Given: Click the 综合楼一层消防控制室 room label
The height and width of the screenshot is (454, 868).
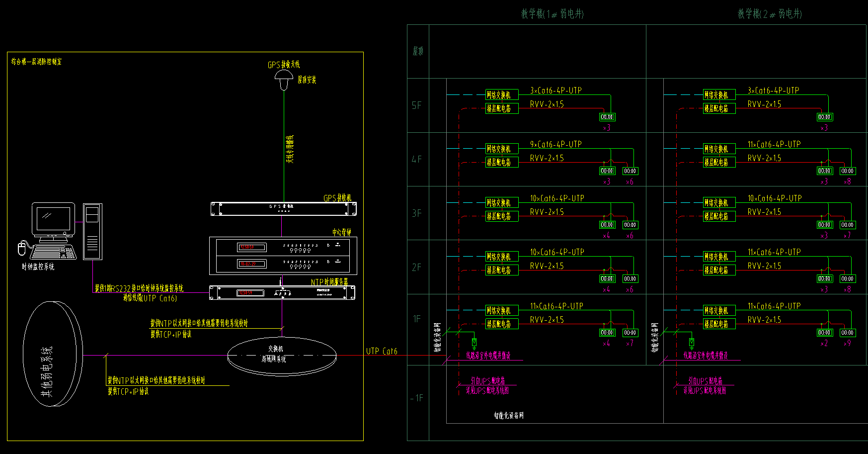Looking at the screenshot, I should point(37,62).
